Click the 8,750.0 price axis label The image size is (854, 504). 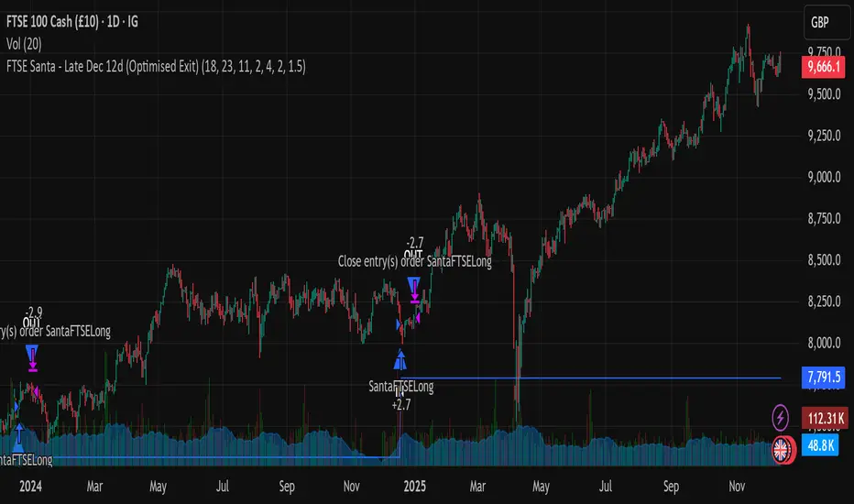824,218
